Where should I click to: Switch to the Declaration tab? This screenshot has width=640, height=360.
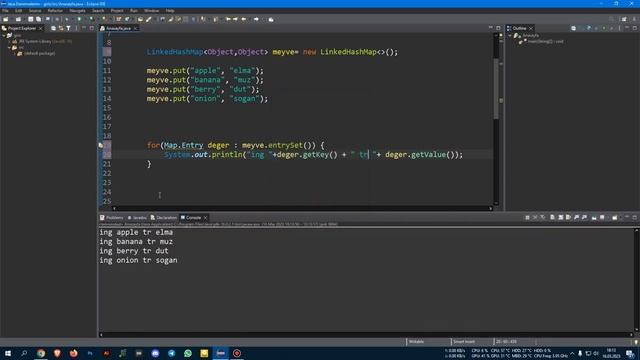(163, 218)
